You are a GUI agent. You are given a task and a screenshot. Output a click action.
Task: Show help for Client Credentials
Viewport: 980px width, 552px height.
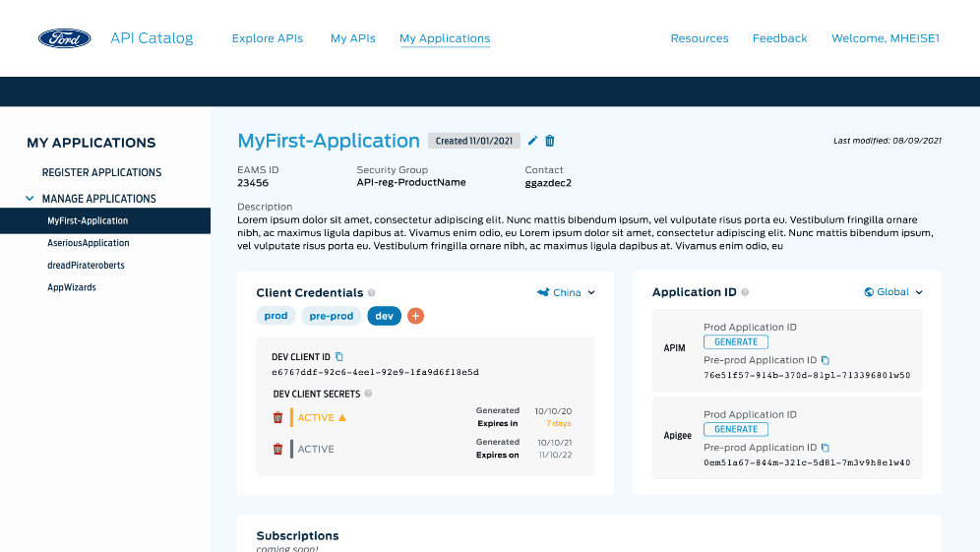coord(372,293)
